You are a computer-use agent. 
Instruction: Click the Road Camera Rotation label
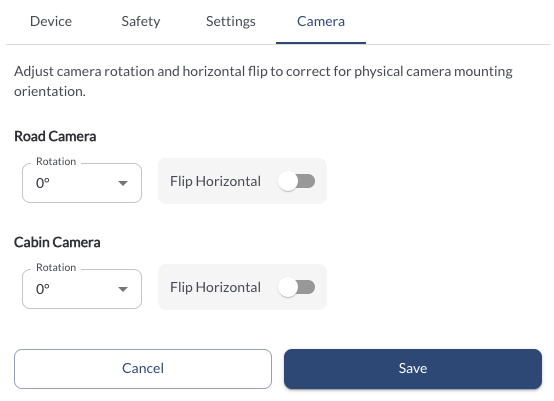click(x=56, y=161)
